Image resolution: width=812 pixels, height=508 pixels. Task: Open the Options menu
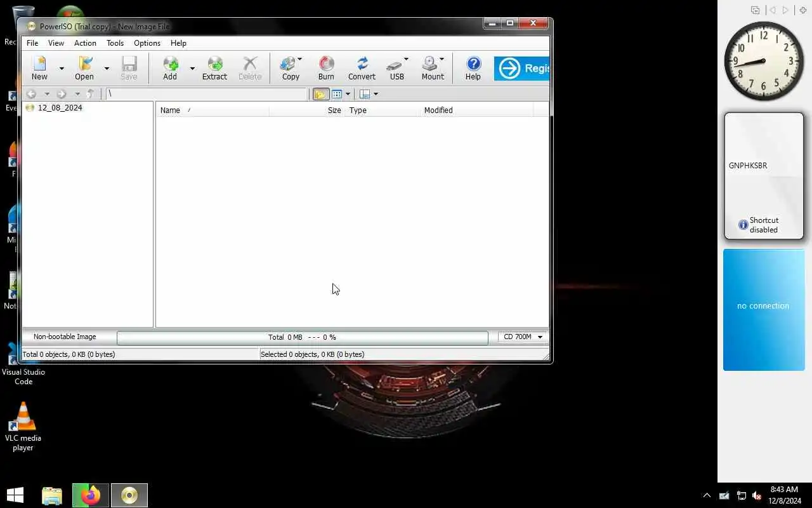[x=147, y=43]
